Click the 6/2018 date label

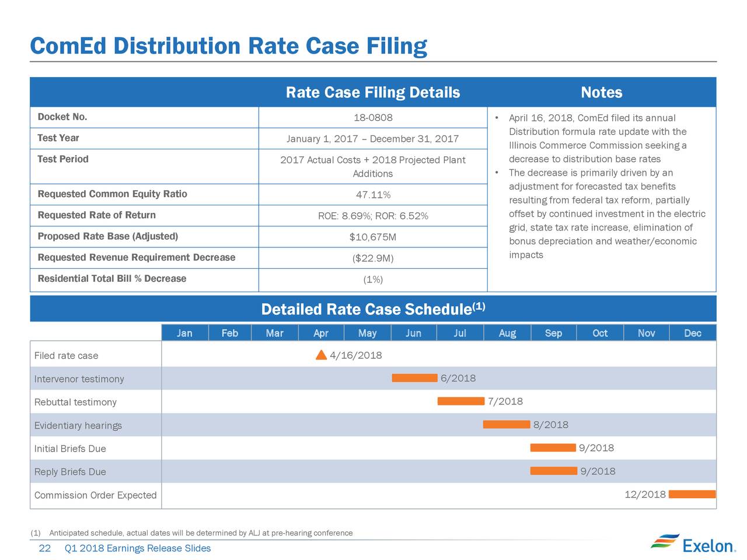pyautogui.click(x=458, y=378)
